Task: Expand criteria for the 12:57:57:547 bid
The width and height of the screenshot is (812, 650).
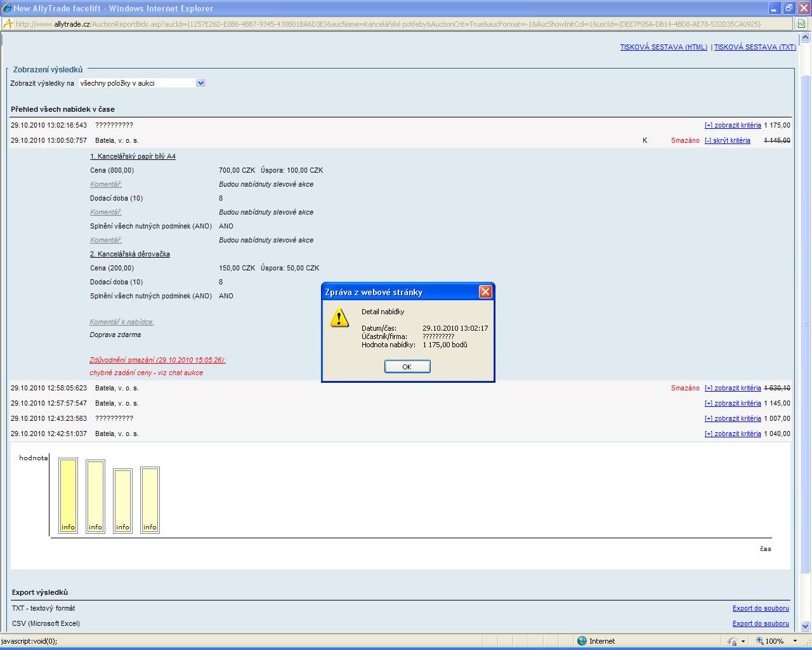Action: [733, 404]
